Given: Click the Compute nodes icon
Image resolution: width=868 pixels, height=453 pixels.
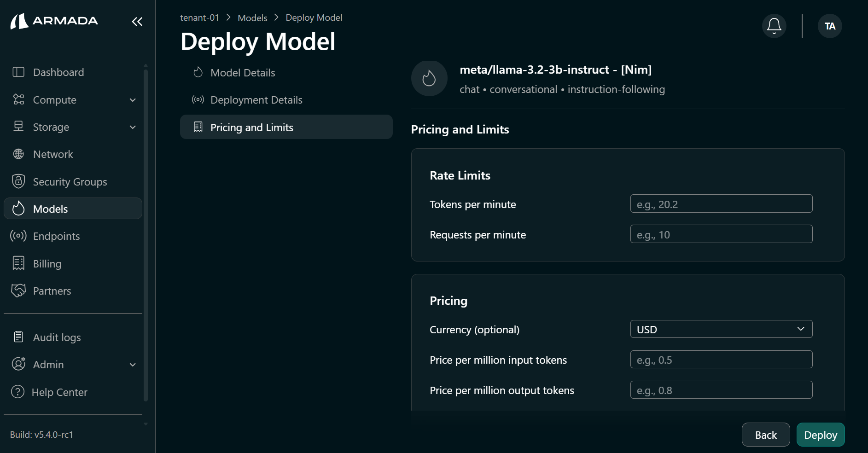Looking at the screenshot, I should point(18,99).
